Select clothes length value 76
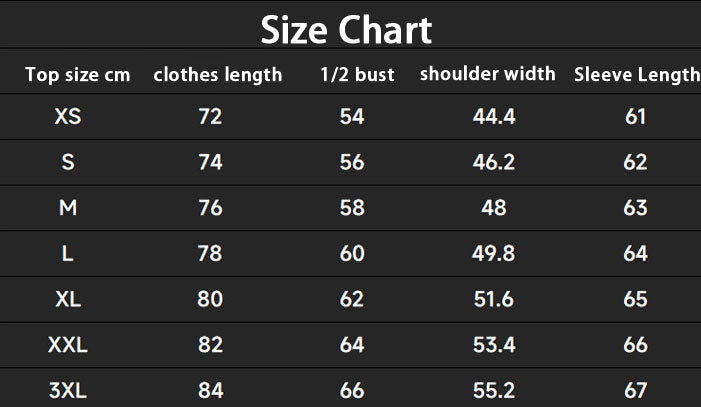 (210, 208)
